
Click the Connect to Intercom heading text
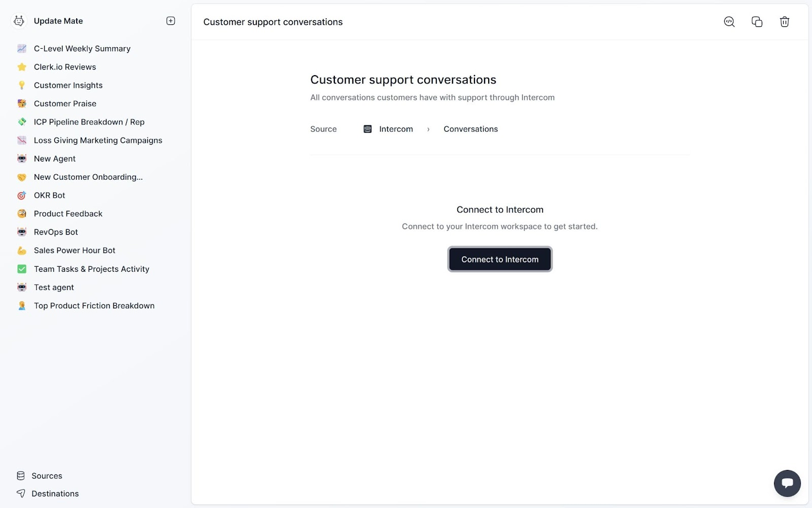point(500,210)
